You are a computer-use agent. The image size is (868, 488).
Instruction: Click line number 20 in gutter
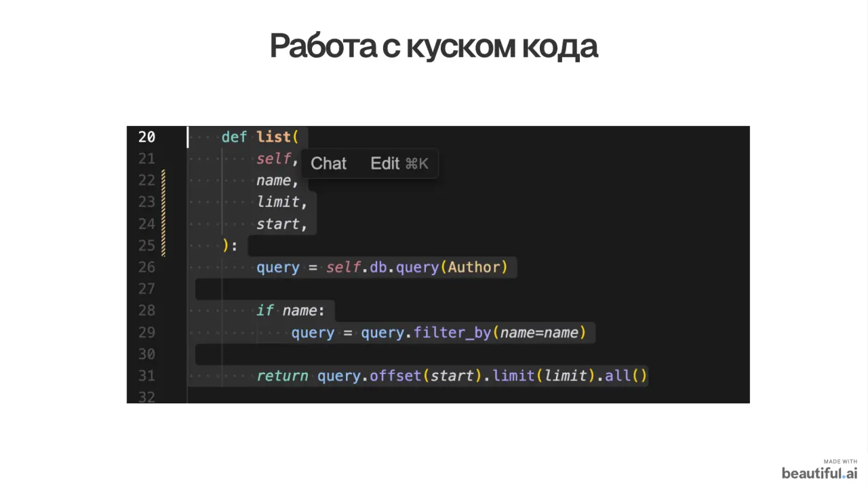(146, 137)
